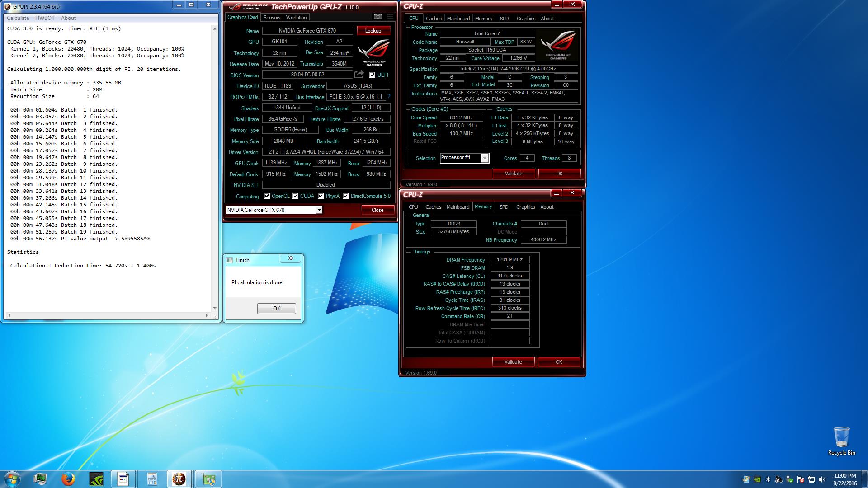
Task: Click the NVIDIA tray icon
Action: [x=757, y=479]
